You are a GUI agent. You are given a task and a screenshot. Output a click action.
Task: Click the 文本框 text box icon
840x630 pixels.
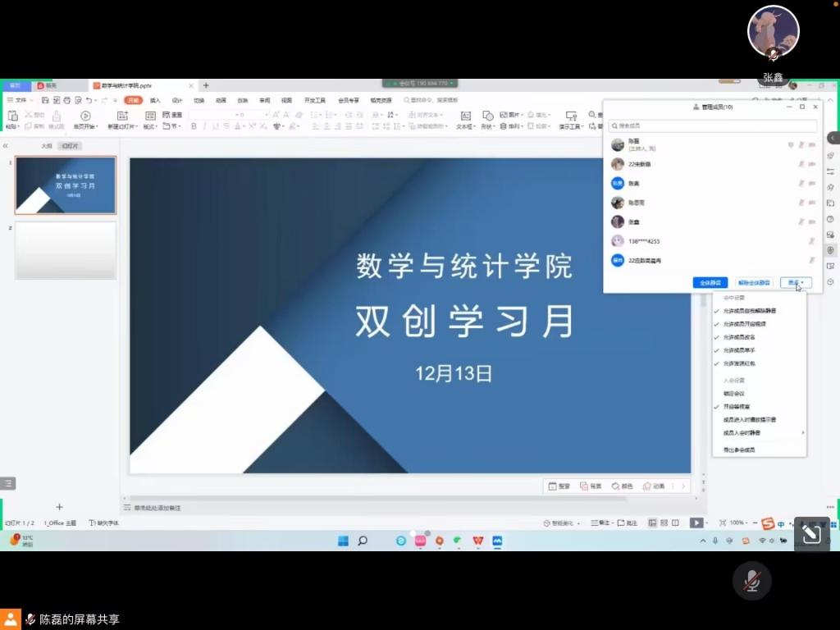tap(465, 116)
